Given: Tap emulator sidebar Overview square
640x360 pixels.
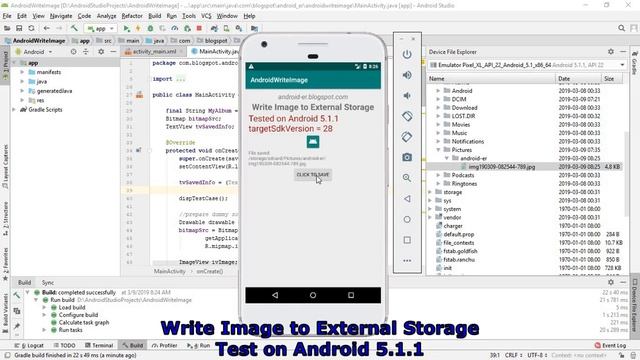Looking at the screenshot, I should point(407,240).
